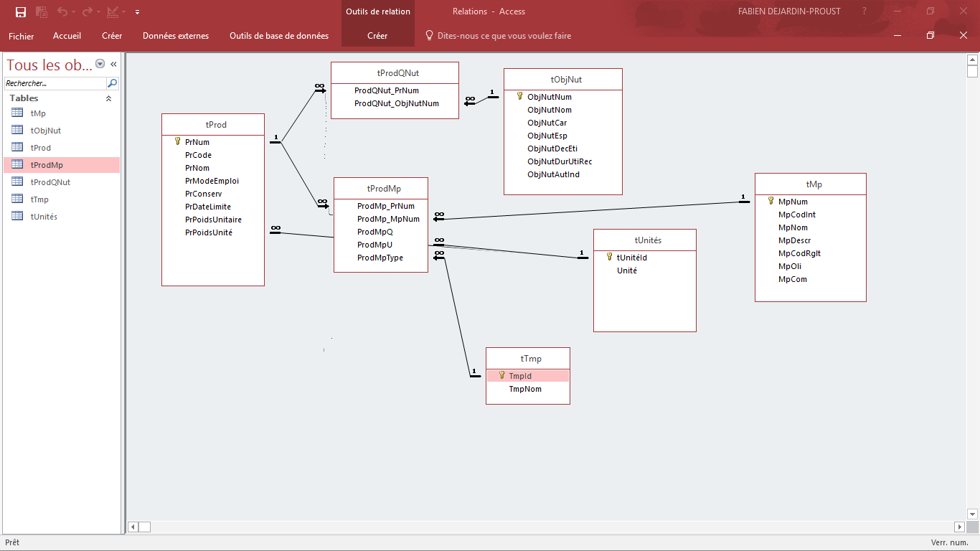Select ObjNutAutInd field in tObjNut
The image size is (980, 551).
(554, 174)
